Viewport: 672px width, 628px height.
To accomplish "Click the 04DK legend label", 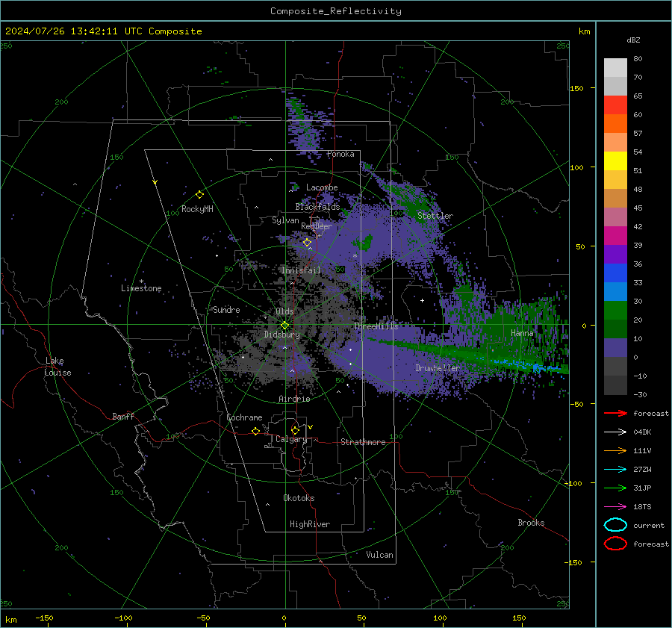I will coord(642,432).
